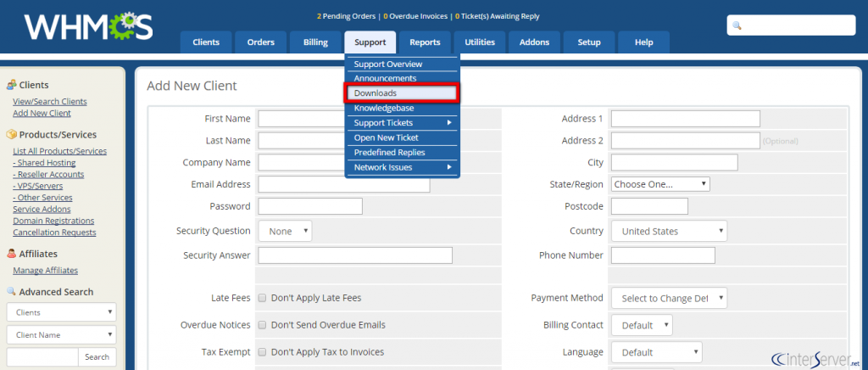
Task: Open Domain Registrations link
Action: pyautogui.click(x=53, y=221)
